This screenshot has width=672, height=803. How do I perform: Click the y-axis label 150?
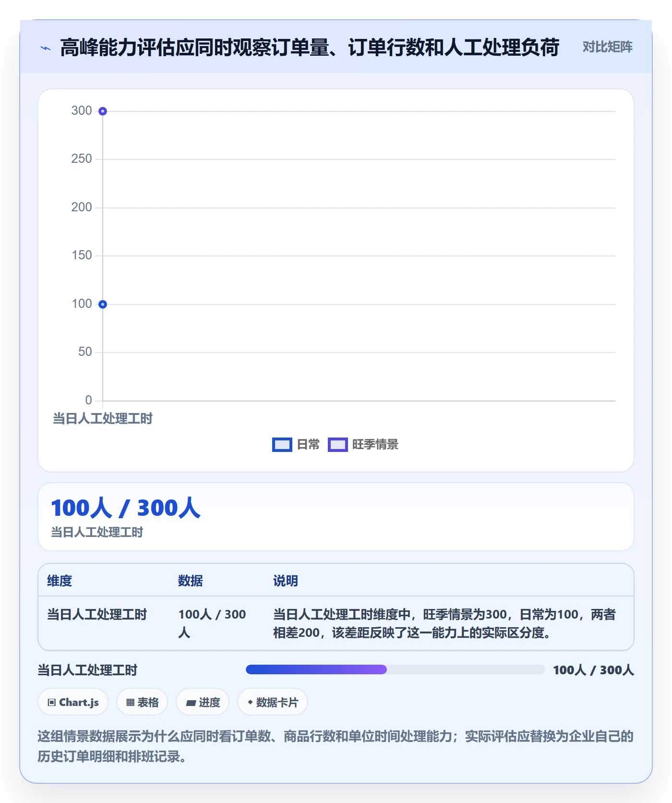click(x=82, y=255)
